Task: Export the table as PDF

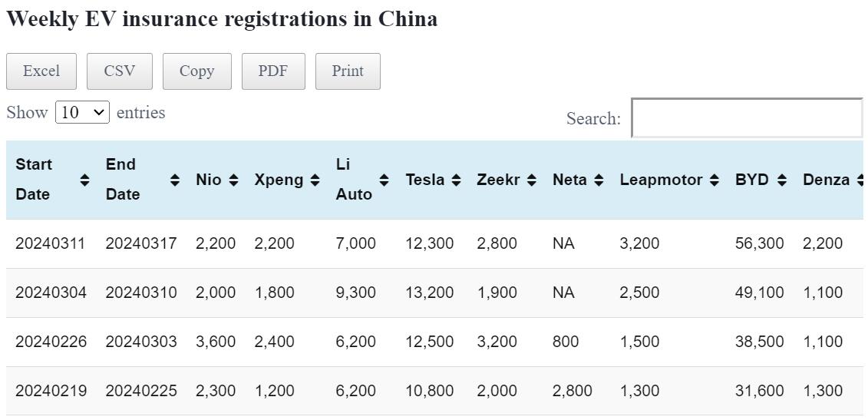Action: [x=273, y=71]
